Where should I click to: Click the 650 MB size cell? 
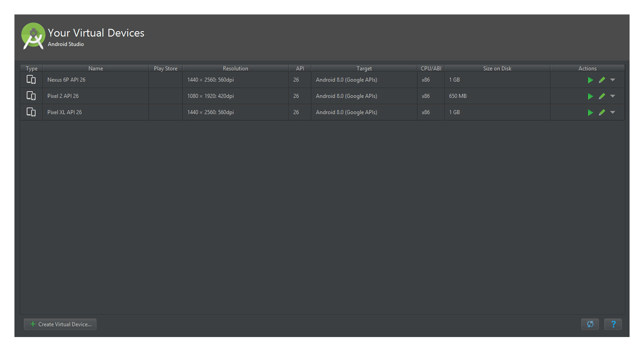click(497, 96)
